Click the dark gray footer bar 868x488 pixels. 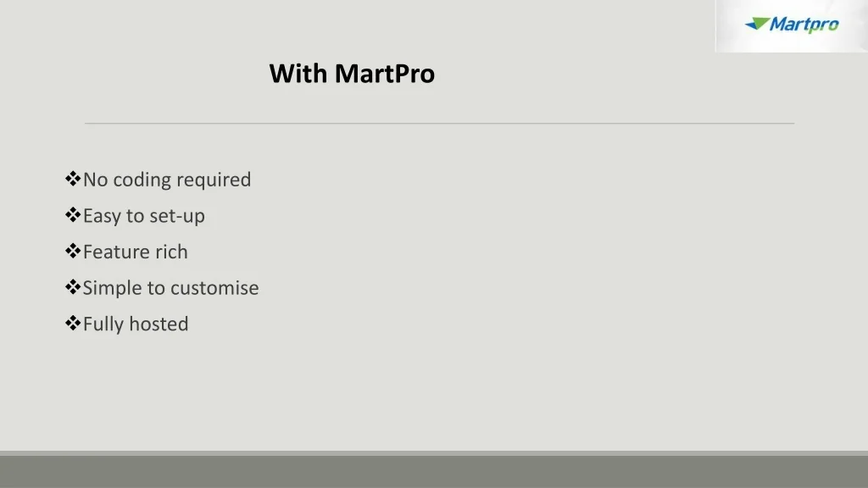[x=434, y=471]
